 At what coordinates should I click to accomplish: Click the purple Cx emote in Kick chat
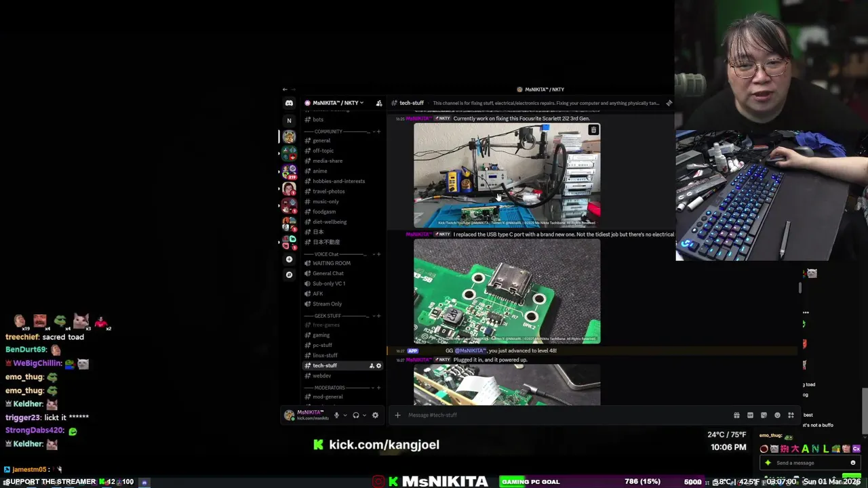[x=856, y=449]
